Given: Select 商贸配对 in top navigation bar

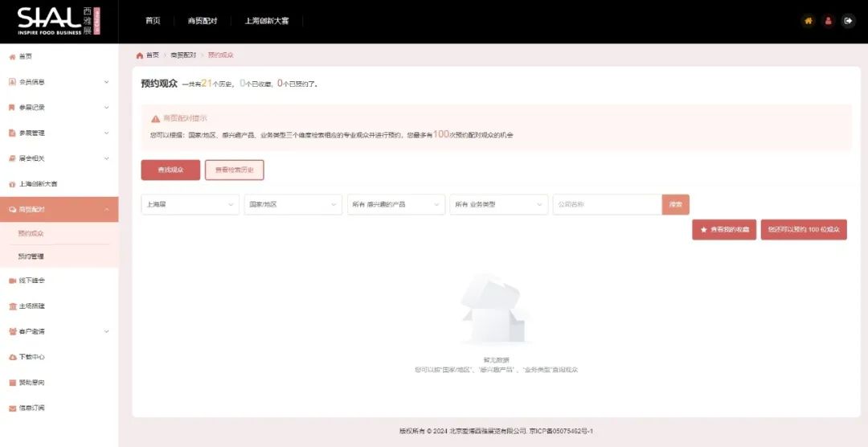Looking at the screenshot, I should pos(202,21).
